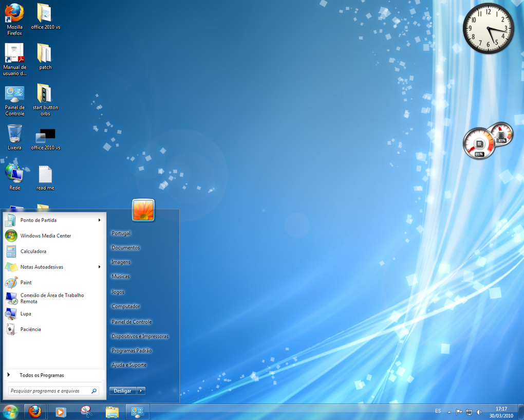Open Documentos in Start menu
Viewport: 524px width, 420px height.
click(x=126, y=247)
